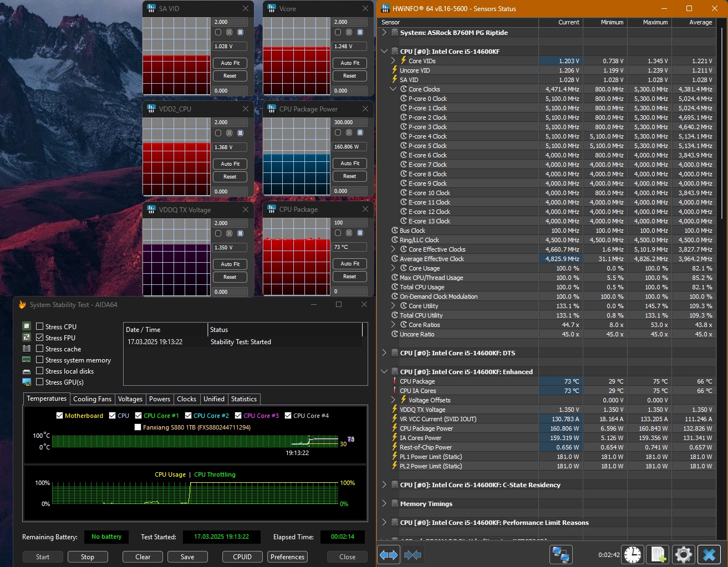Click the RAM icon beside Stress system memory
Viewport: 728px width, 567px height.
pos(26,360)
